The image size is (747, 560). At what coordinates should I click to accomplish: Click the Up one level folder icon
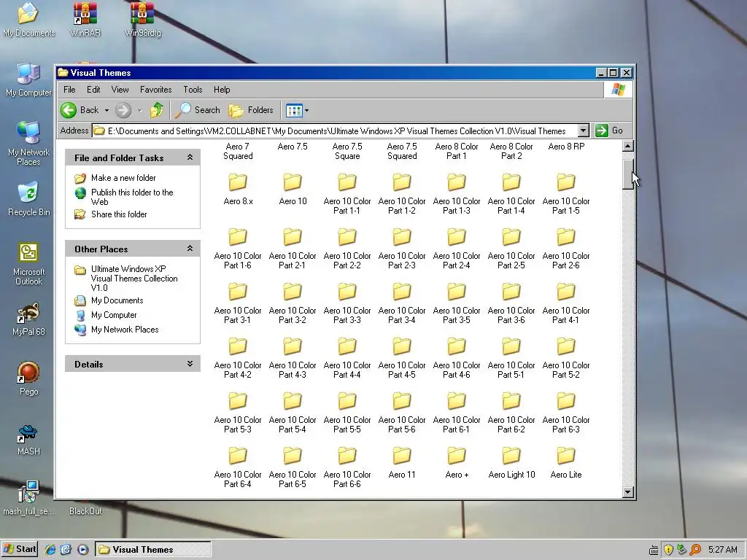click(157, 110)
